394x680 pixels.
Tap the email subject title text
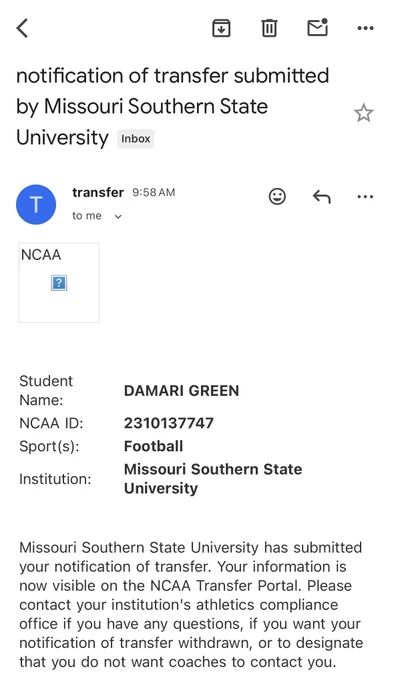(173, 106)
